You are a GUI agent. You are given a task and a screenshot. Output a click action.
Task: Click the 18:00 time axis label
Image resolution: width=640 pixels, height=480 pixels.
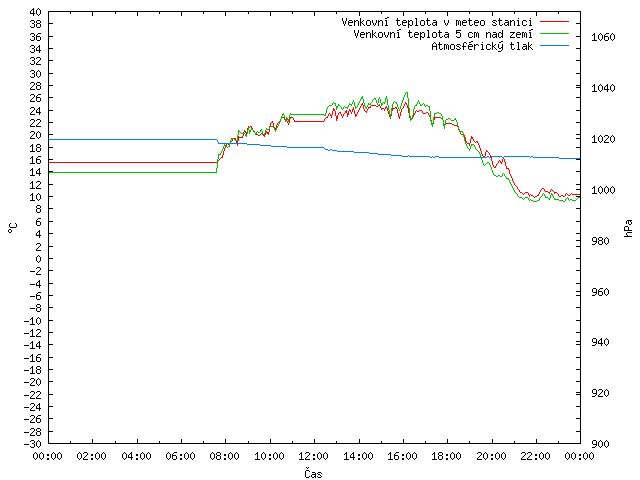click(447, 456)
